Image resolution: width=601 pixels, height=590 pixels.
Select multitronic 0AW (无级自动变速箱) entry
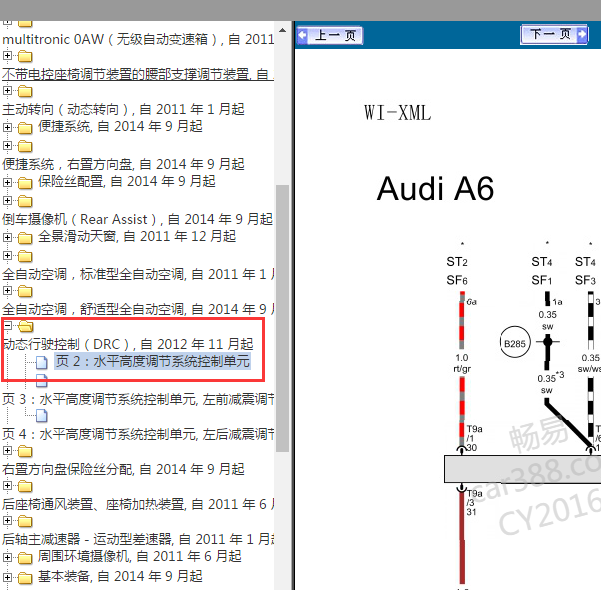pyautogui.click(x=138, y=39)
